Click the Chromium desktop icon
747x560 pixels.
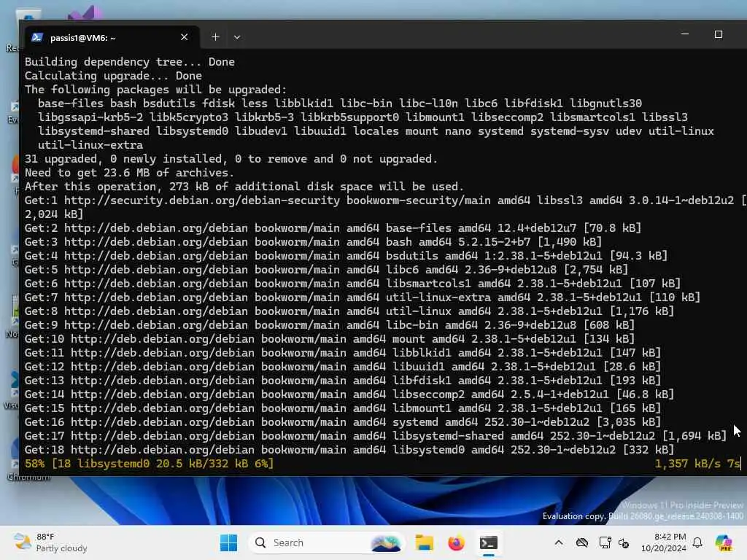(15, 457)
